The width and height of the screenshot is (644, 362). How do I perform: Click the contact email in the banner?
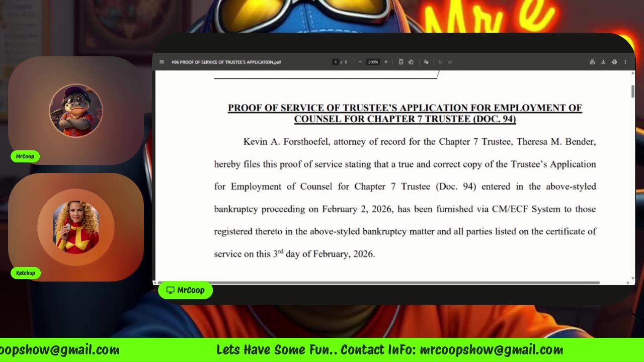[492, 350]
